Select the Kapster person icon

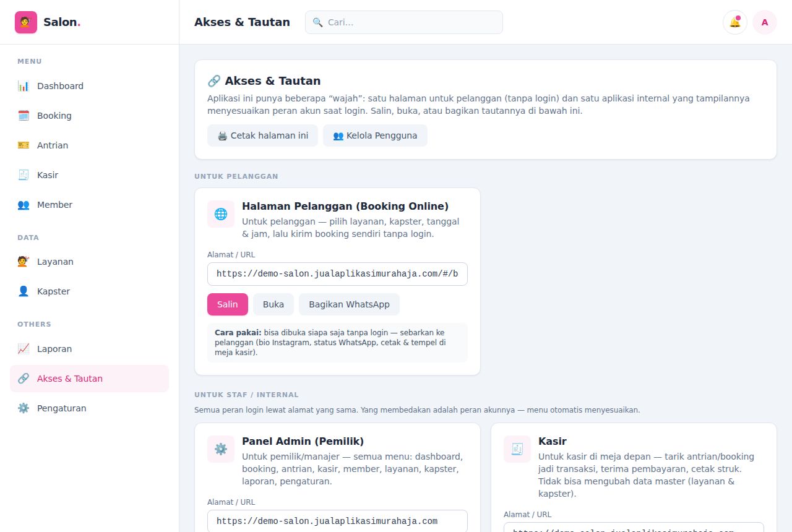pyautogui.click(x=24, y=291)
